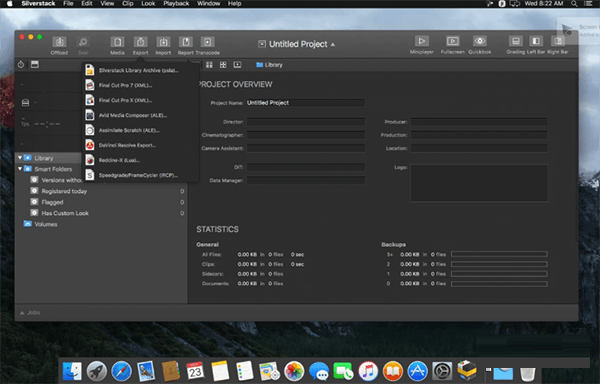The width and height of the screenshot is (600, 384).
Task: Collapse the Smart Folders group
Action: [20, 169]
